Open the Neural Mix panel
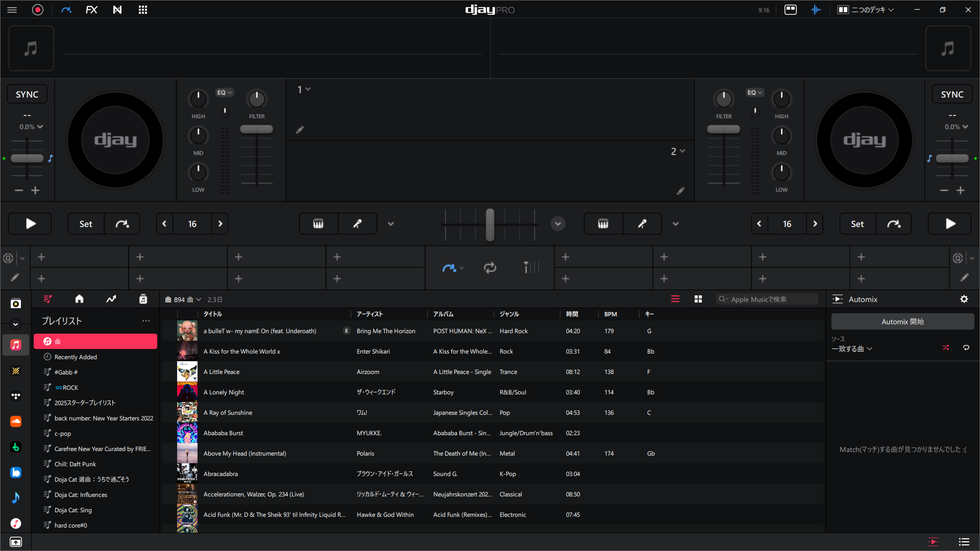This screenshot has width=980, height=551. coord(117,10)
